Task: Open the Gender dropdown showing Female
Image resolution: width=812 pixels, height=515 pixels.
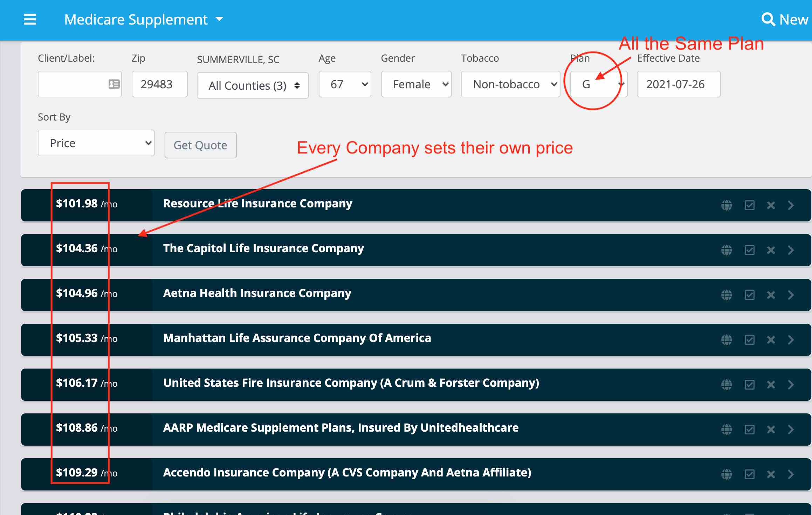Action: pyautogui.click(x=416, y=84)
